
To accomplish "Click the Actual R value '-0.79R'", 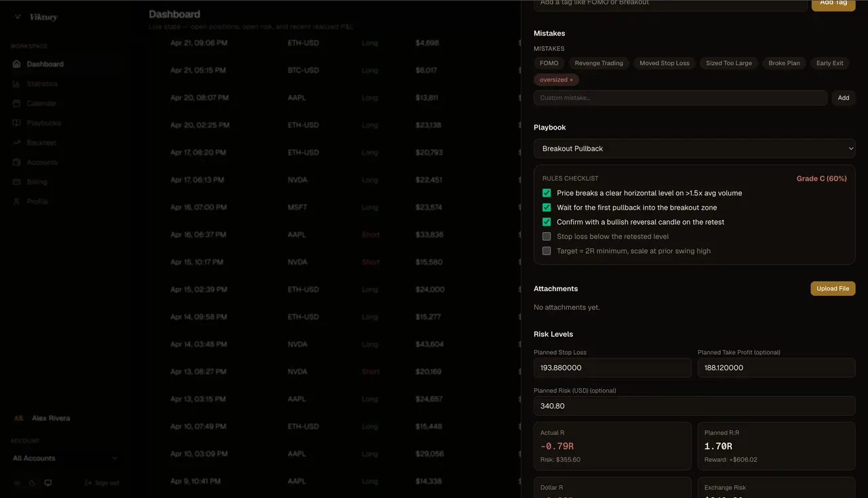I will (557, 446).
